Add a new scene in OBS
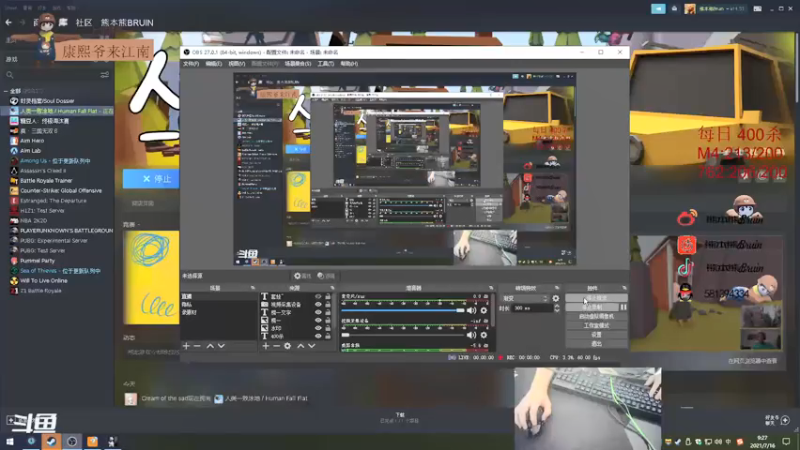 186,346
